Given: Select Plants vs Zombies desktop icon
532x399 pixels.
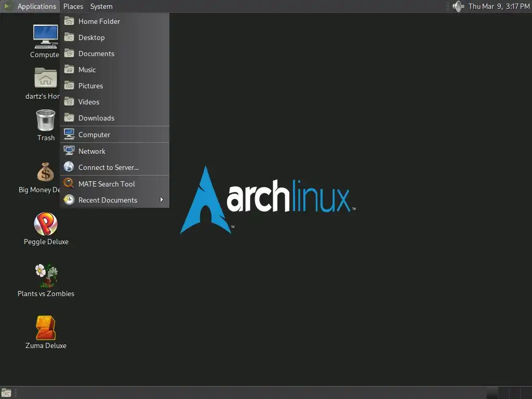Looking at the screenshot, I should [x=46, y=276].
